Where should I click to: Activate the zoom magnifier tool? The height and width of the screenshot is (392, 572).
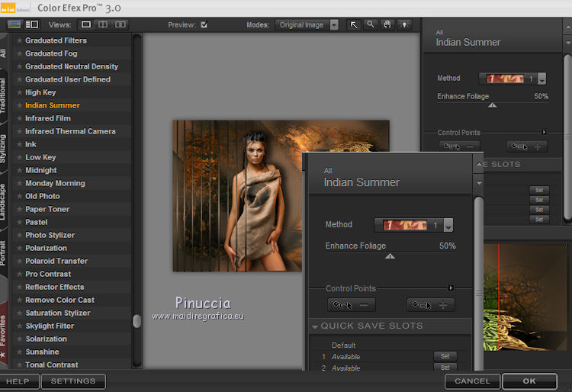(370, 24)
